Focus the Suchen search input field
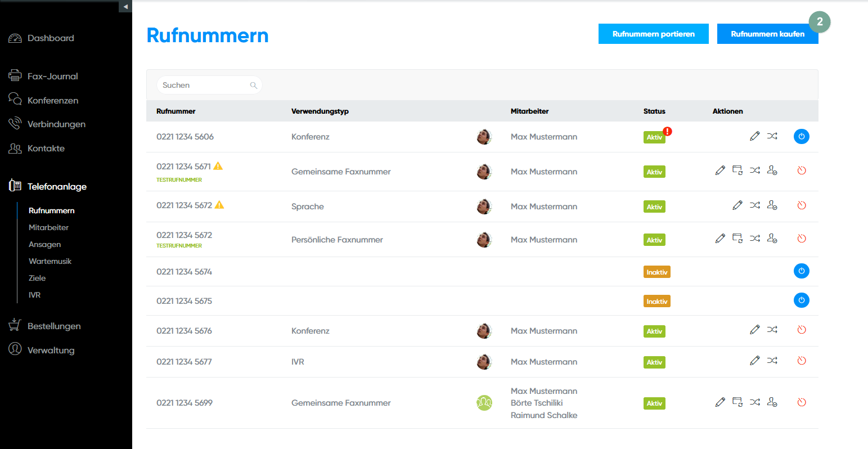The image size is (868, 449). [203, 86]
